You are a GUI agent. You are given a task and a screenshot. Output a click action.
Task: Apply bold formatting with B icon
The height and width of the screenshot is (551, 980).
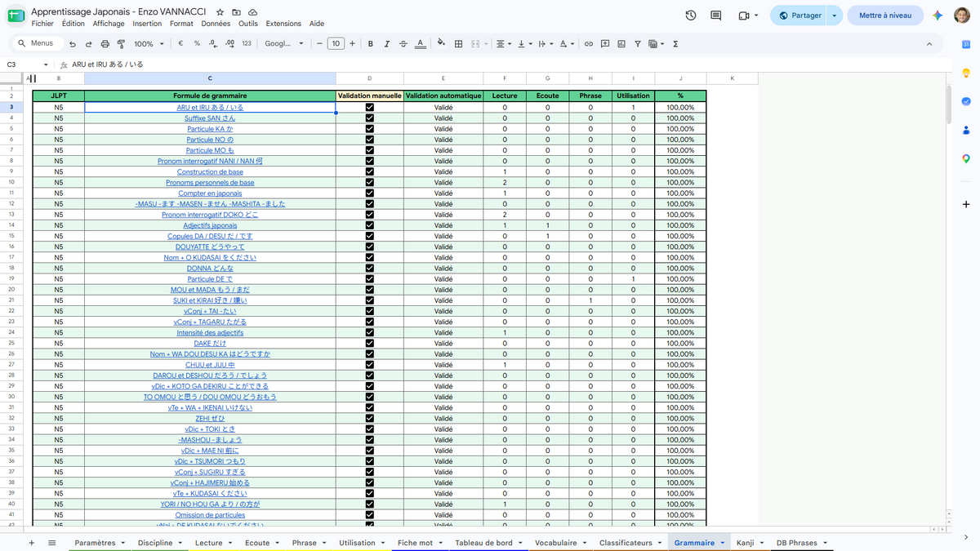[371, 44]
